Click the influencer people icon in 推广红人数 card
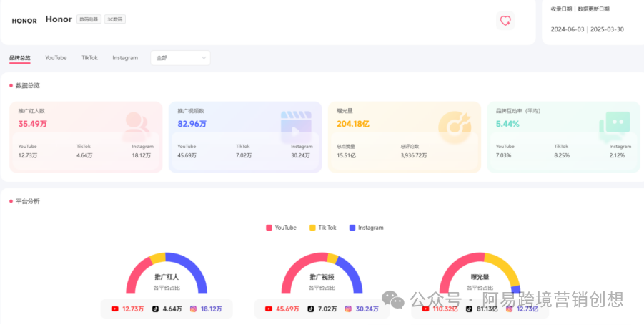The width and height of the screenshot is (644, 325). click(x=137, y=126)
